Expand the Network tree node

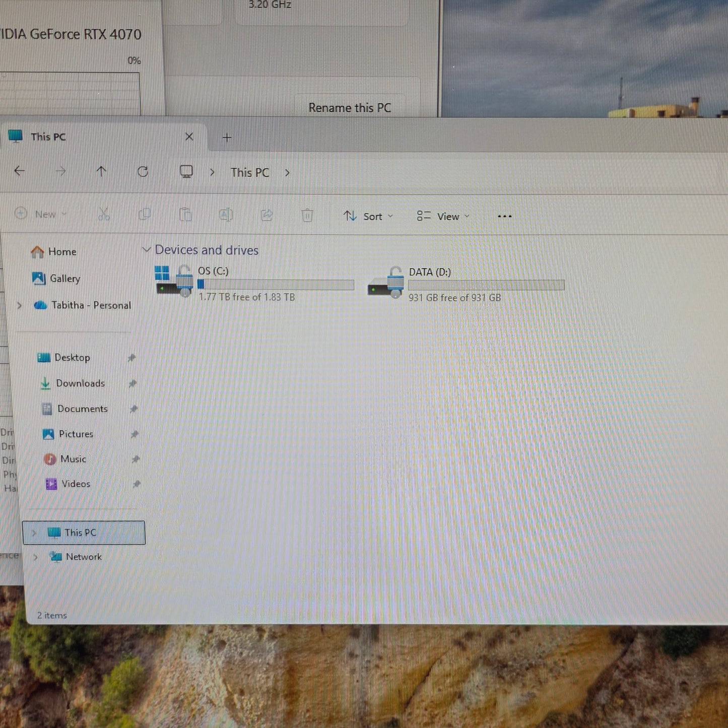tap(35, 557)
